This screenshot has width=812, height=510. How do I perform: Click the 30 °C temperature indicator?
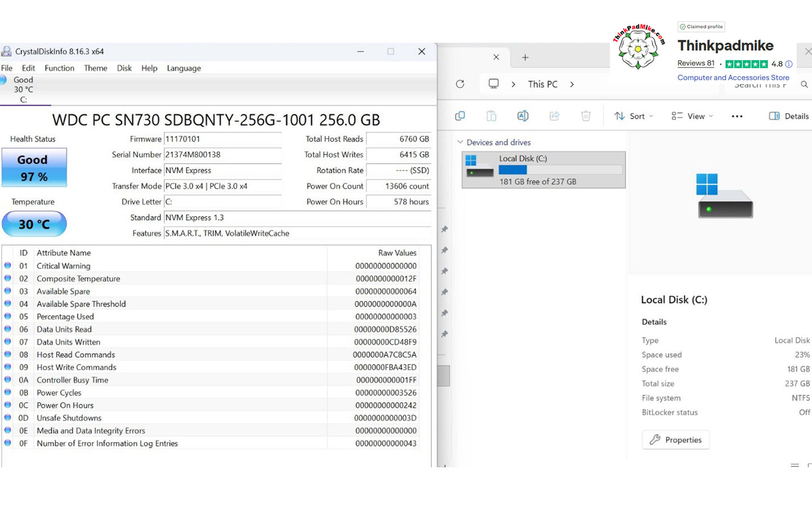34,224
